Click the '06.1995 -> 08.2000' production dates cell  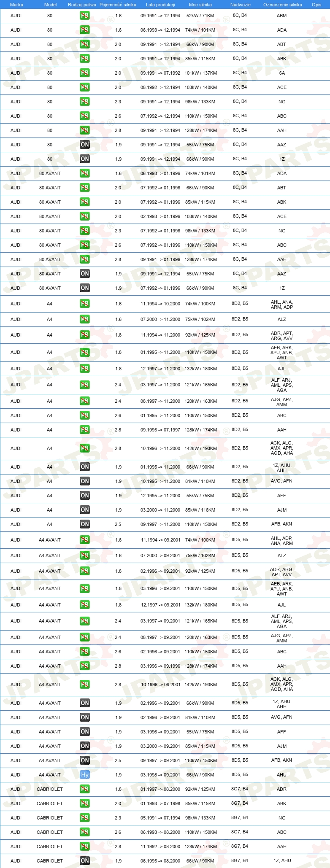click(x=160, y=861)
